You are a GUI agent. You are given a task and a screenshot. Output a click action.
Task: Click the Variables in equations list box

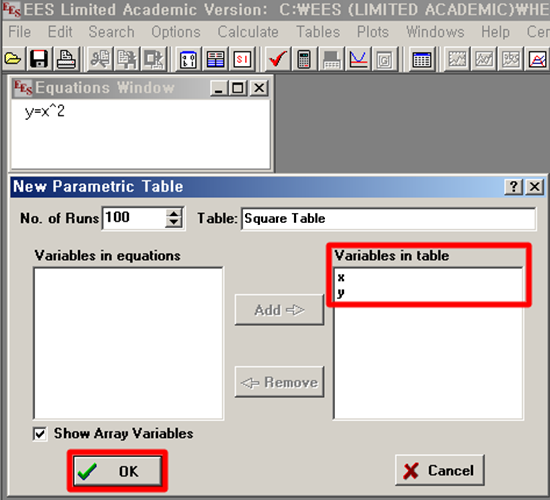(128, 343)
